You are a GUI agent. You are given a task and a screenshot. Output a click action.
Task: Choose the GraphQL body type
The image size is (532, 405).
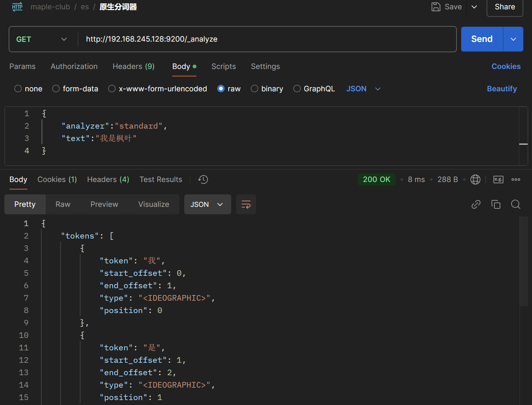pos(297,89)
